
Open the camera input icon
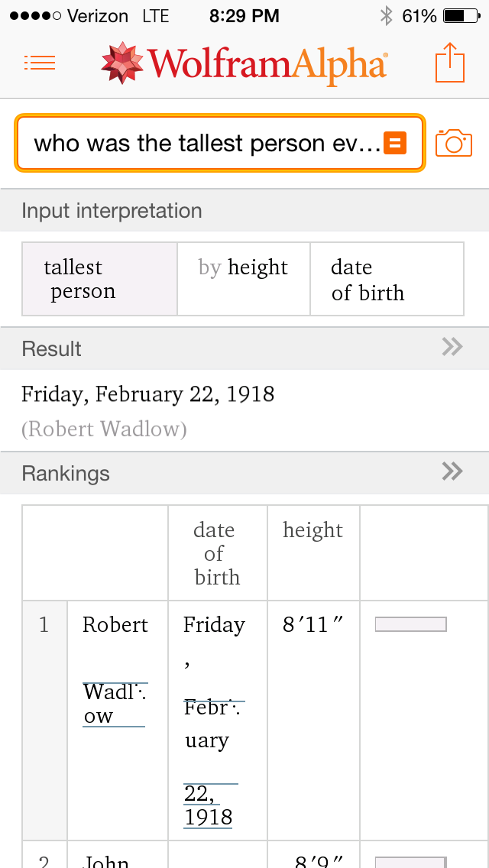454,143
